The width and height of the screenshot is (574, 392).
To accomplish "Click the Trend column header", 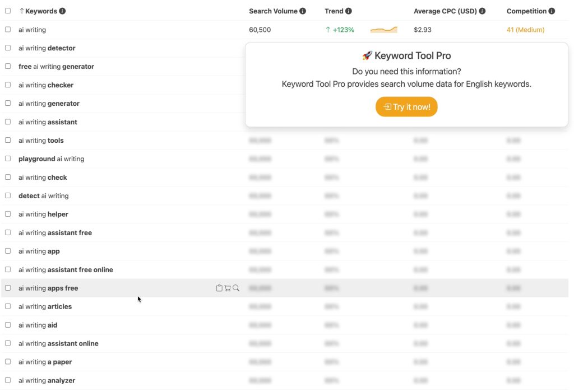I will [x=334, y=11].
